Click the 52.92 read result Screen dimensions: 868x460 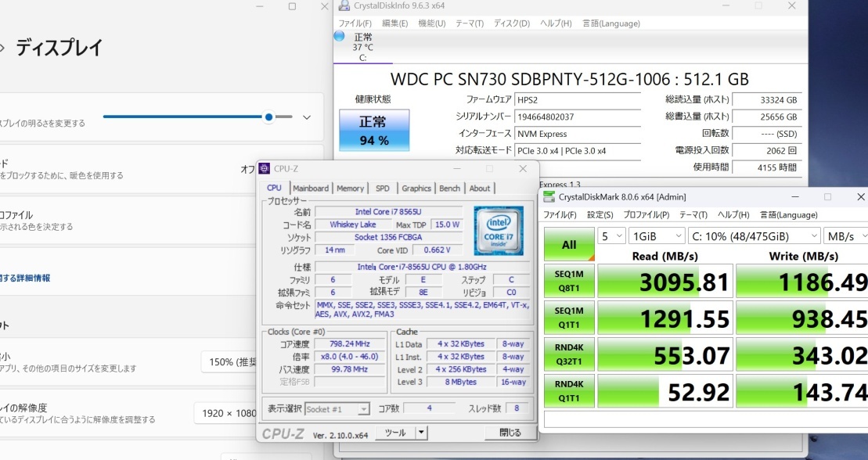pyautogui.click(x=665, y=391)
